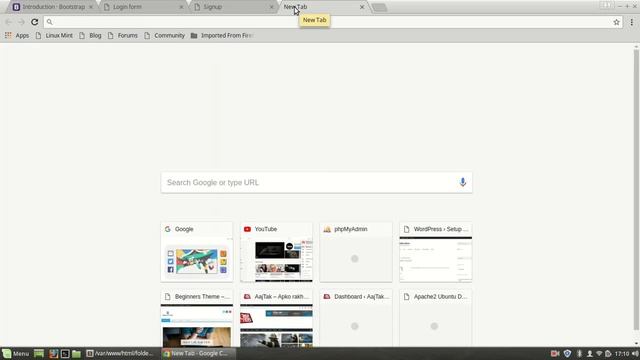Open the Linux Mint bookmark
Viewport: 640px width, 360px height.
pyautogui.click(x=54, y=36)
